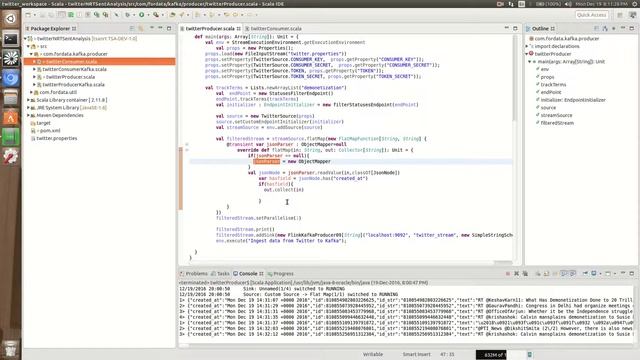This screenshot has width=640, height=360.
Task: Click Pin Console icon
Action: [585, 273]
